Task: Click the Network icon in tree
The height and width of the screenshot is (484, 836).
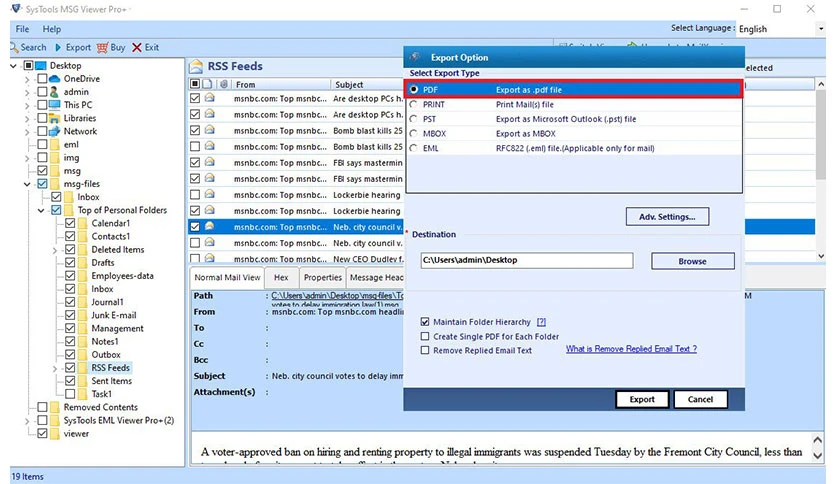Action: point(54,131)
